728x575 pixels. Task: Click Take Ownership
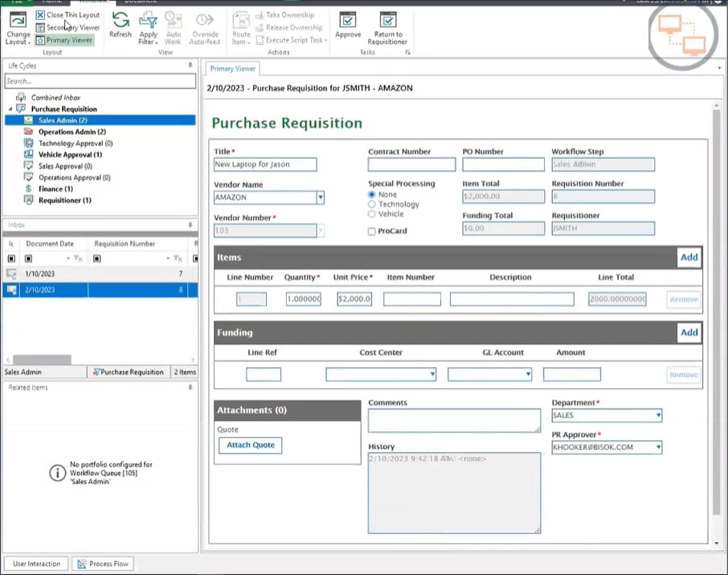284,14
